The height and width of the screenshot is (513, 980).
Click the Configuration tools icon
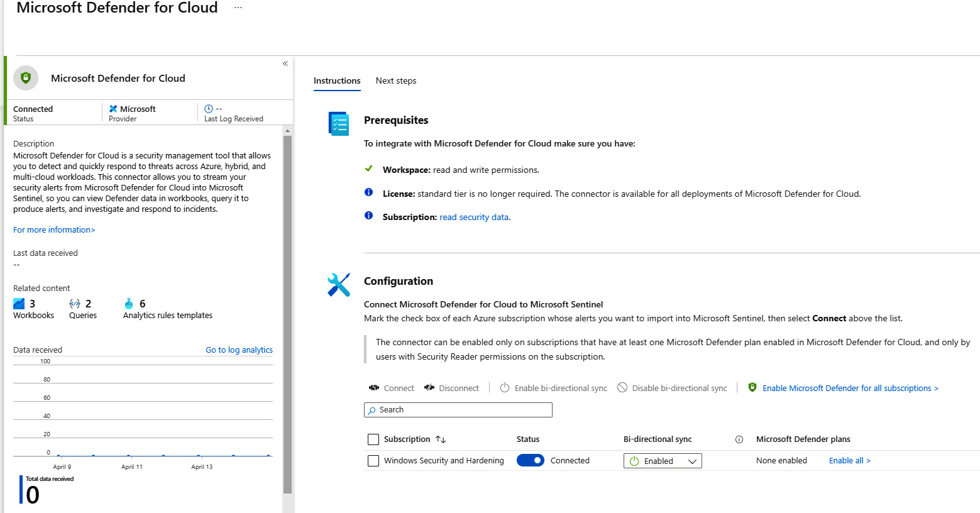pos(339,285)
